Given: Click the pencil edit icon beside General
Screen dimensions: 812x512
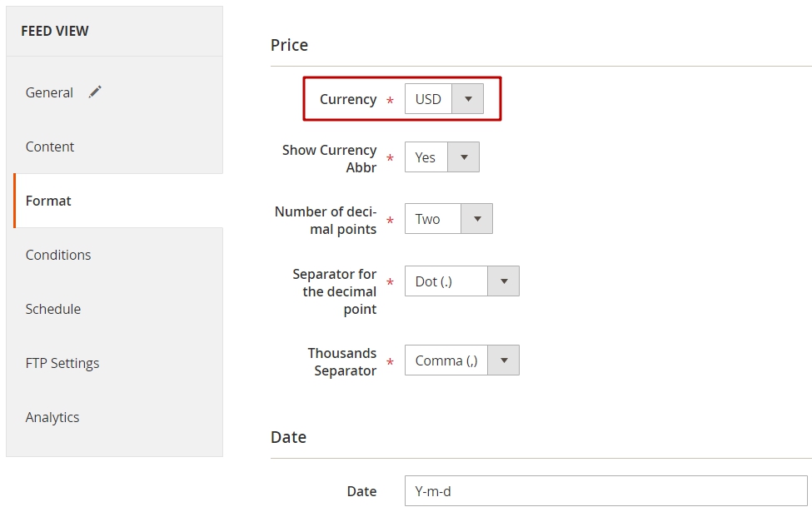Looking at the screenshot, I should (x=95, y=92).
